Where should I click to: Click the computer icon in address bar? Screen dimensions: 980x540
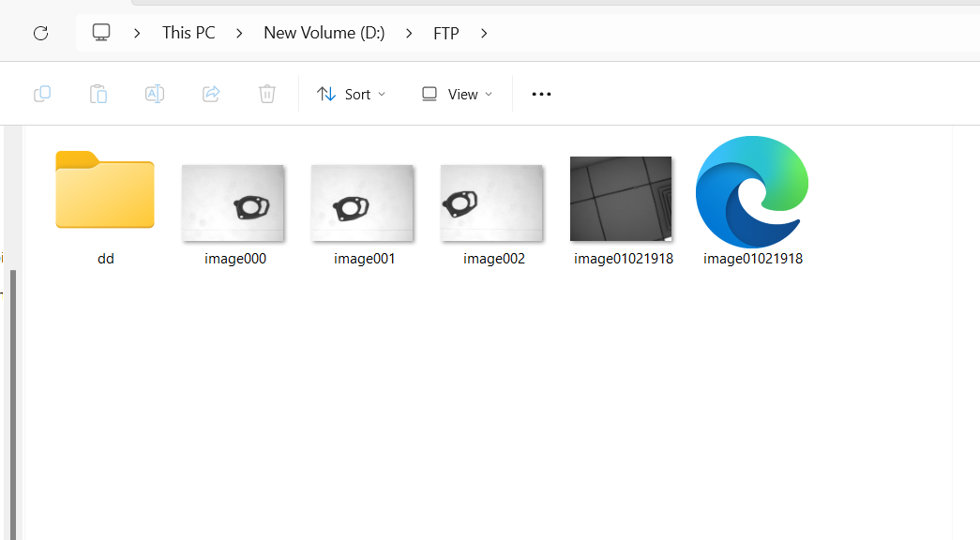point(101,33)
